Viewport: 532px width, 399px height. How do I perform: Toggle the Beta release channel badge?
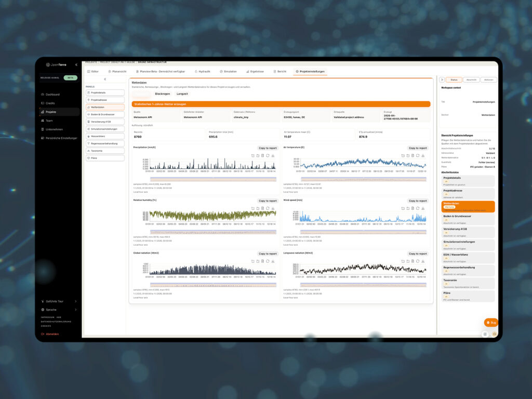(70, 78)
